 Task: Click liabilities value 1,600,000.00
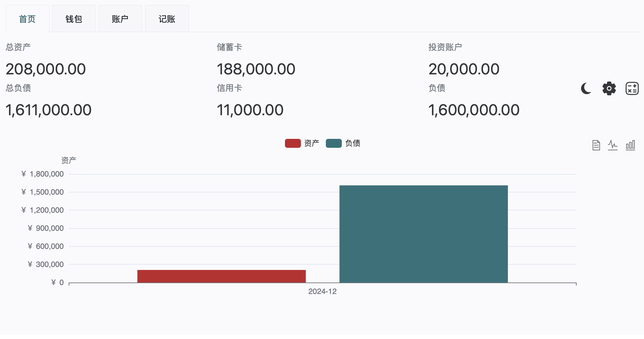pos(474,110)
